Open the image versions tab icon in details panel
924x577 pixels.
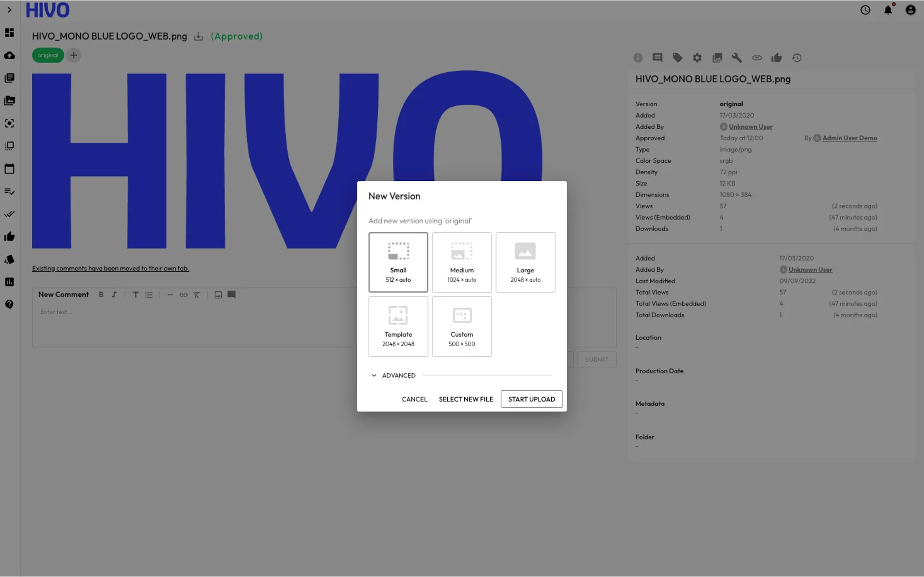(x=717, y=58)
